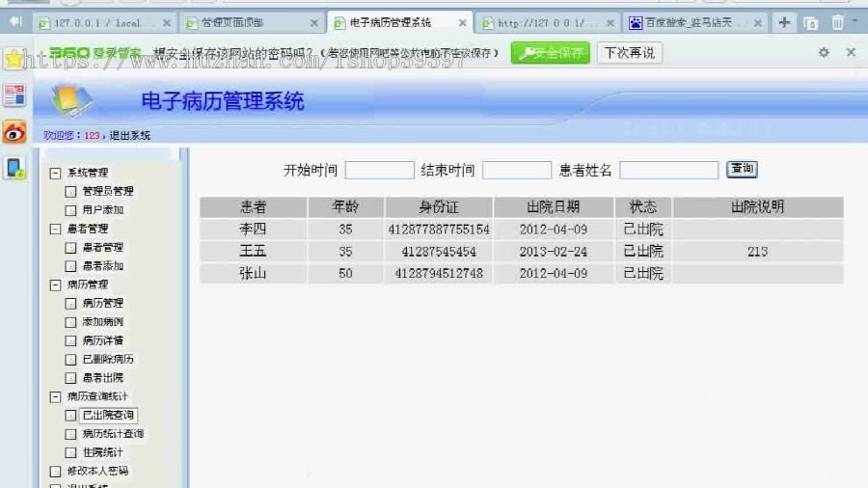Image resolution: width=868 pixels, height=488 pixels.
Task: Collapse the 患者管理 parent tree node
Action: (x=55, y=230)
